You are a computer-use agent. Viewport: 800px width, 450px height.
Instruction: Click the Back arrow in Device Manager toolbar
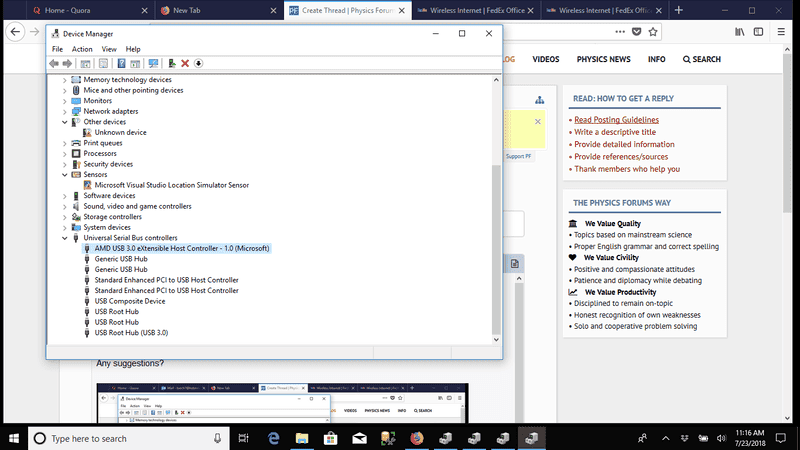click(x=54, y=63)
